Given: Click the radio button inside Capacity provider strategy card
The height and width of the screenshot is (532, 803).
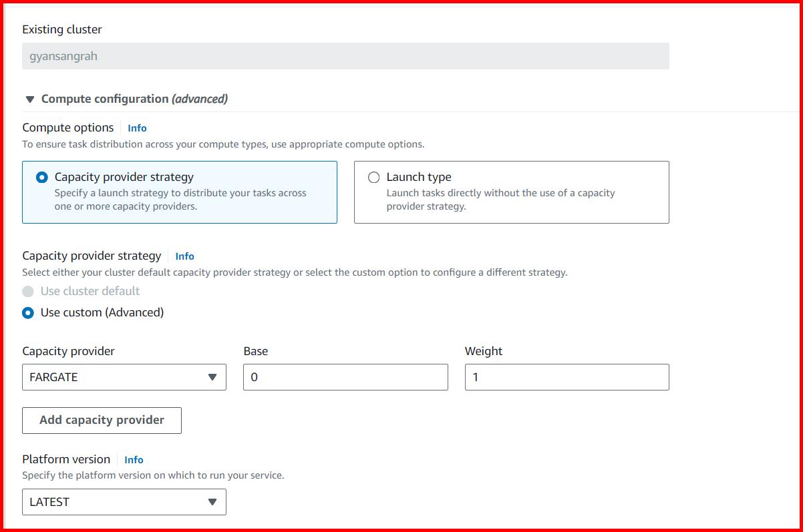Looking at the screenshot, I should [41, 177].
